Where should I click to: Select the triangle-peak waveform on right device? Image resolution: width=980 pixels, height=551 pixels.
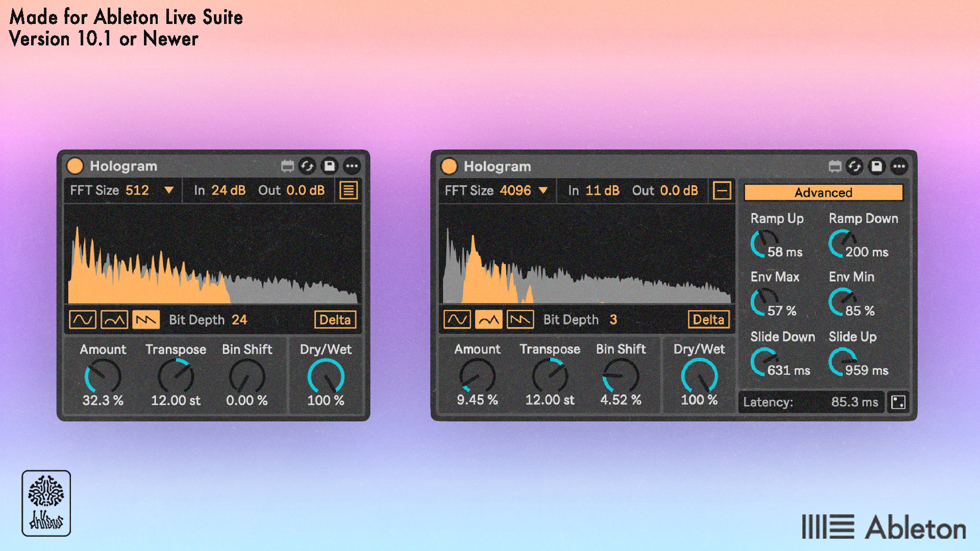pyautogui.click(x=488, y=320)
